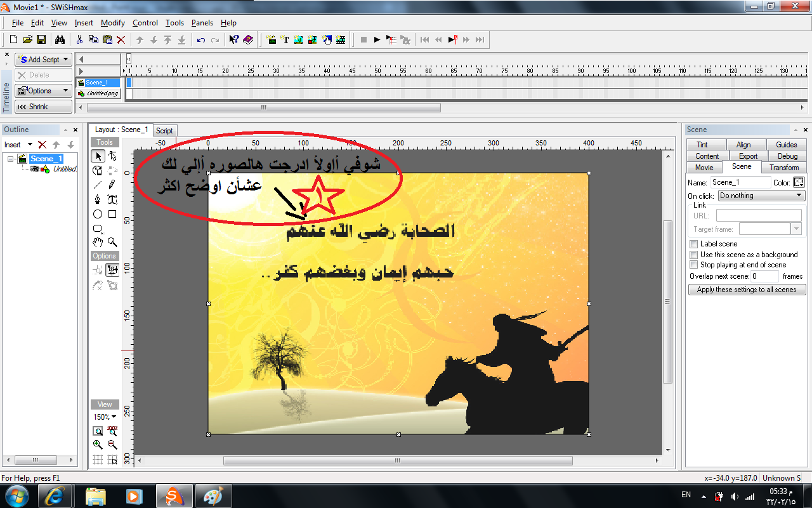Screen dimensions: 812x508
Task: Click the Shrink timeline button
Action: pos(43,107)
